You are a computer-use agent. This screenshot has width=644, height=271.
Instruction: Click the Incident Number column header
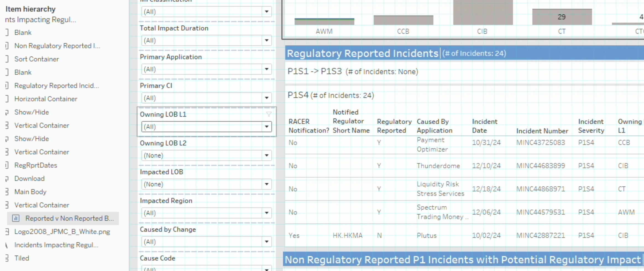pyautogui.click(x=542, y=131)
